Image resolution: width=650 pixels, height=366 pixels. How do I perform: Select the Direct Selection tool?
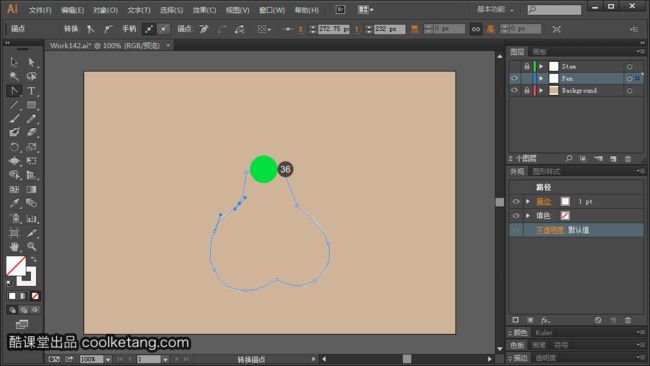31,62
